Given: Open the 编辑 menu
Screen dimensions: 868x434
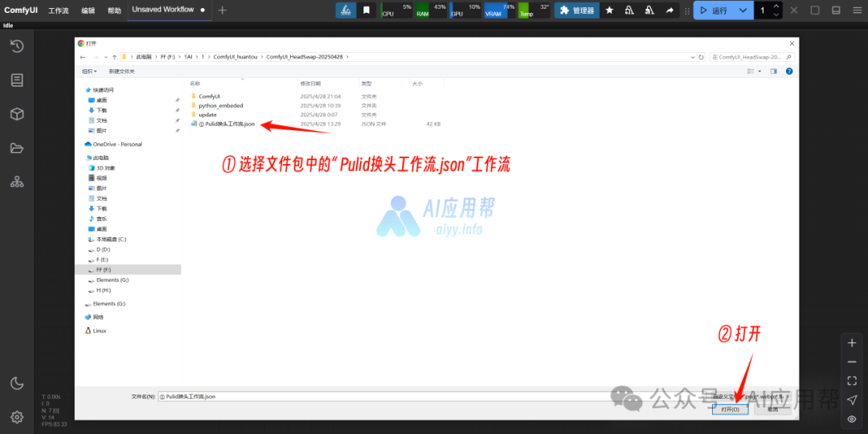Looking at the screenshot, I should coord(88,10).
